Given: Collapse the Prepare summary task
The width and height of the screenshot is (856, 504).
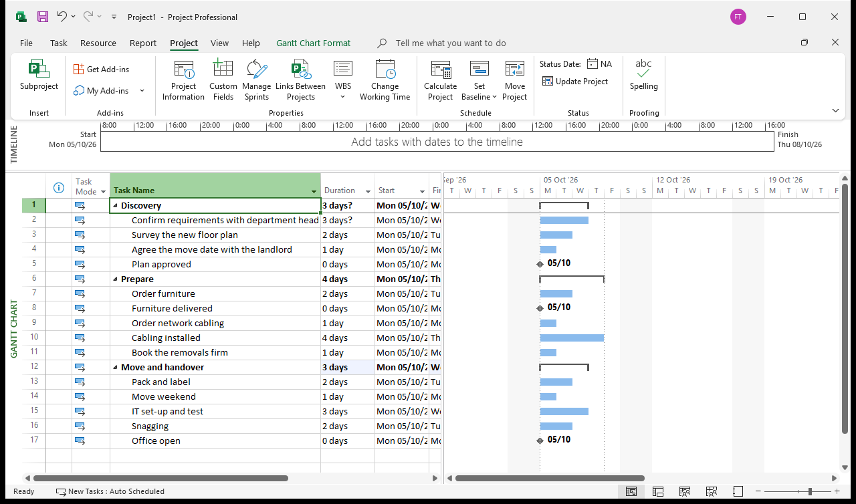Looking at the screenshot, I should pyautogui.click(x=116, y=279).
